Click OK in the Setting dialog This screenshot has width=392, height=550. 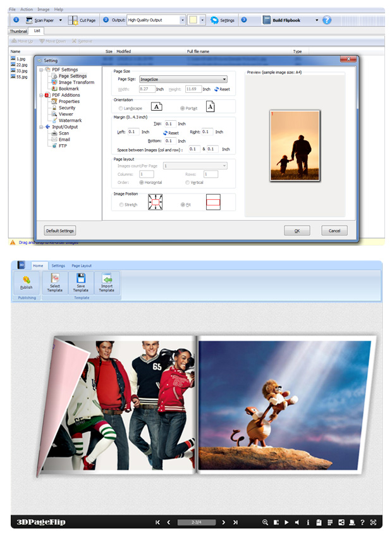tap(297, 231)
